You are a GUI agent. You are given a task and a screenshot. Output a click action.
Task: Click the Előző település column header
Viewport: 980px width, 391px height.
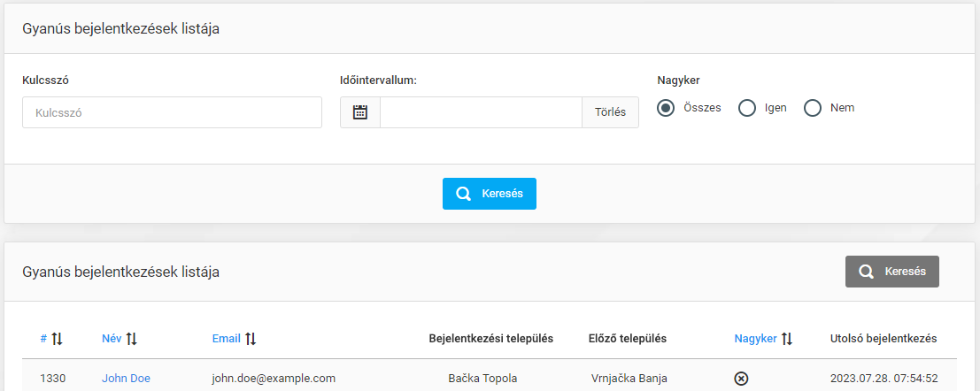click(x=628, y=339)
